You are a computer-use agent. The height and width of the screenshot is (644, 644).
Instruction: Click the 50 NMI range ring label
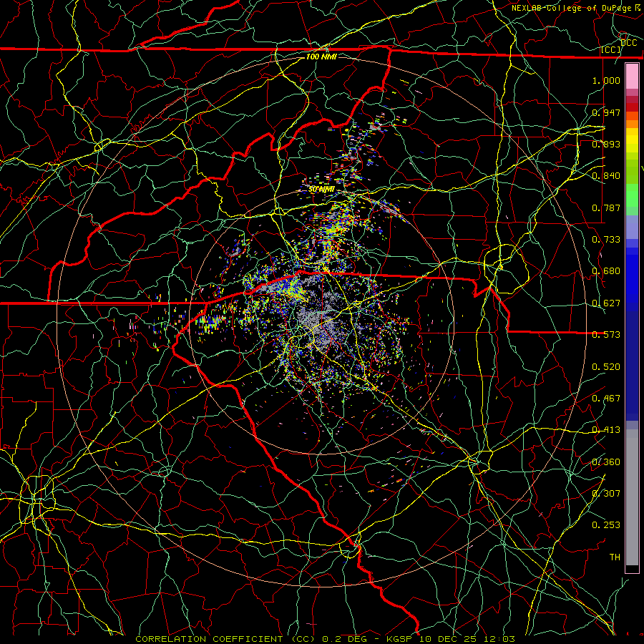[321, 190]
